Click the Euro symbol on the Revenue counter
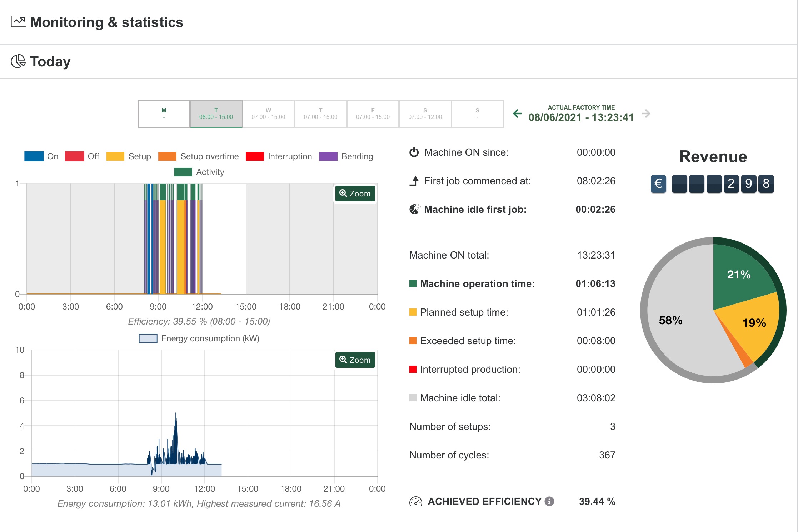798x532 pixels. 658,183
